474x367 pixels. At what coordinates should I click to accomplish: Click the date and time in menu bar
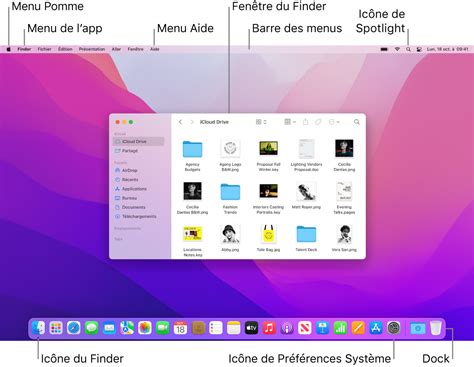point(448,49)
